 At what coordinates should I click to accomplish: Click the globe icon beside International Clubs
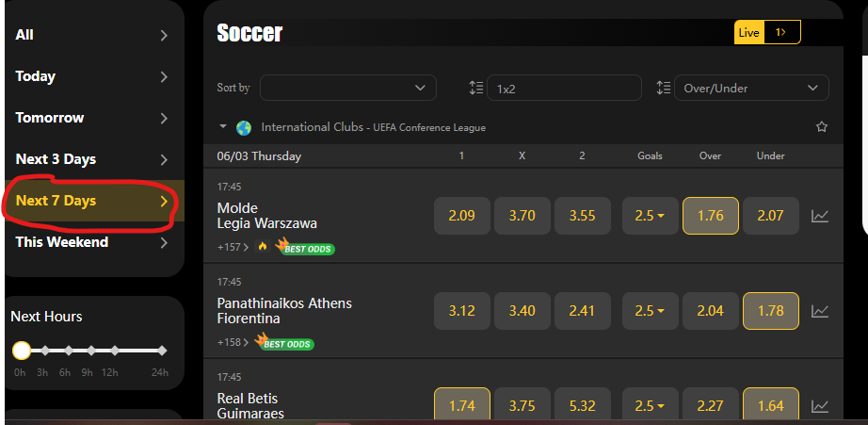(x=244, y=127)
